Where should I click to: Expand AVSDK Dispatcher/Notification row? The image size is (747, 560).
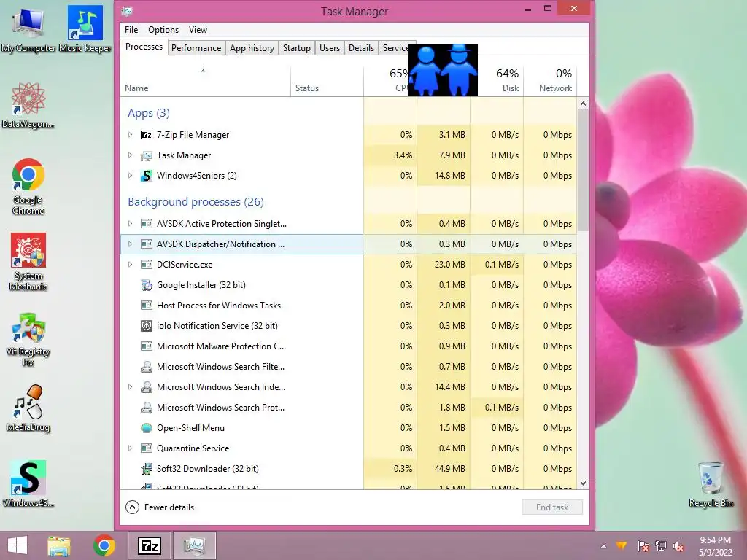click(130, 244)
